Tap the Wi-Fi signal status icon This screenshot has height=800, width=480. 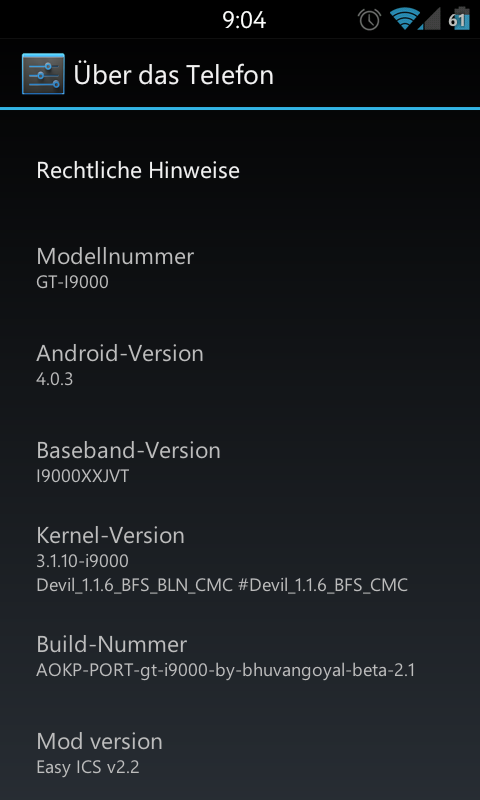(x=404, y=19)
